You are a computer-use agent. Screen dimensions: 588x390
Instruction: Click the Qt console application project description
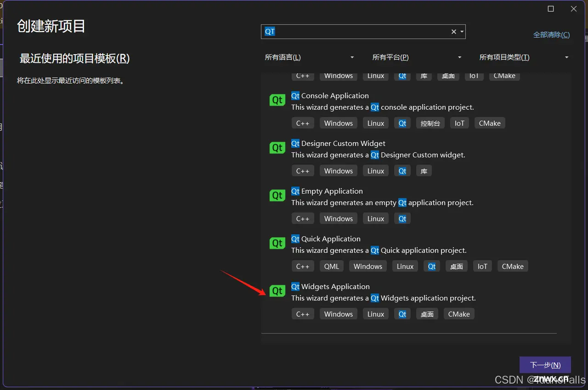[x=383, y=107]
